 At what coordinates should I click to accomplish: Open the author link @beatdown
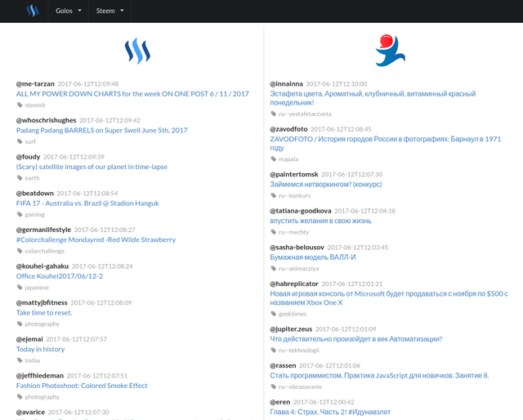[34, 193]
